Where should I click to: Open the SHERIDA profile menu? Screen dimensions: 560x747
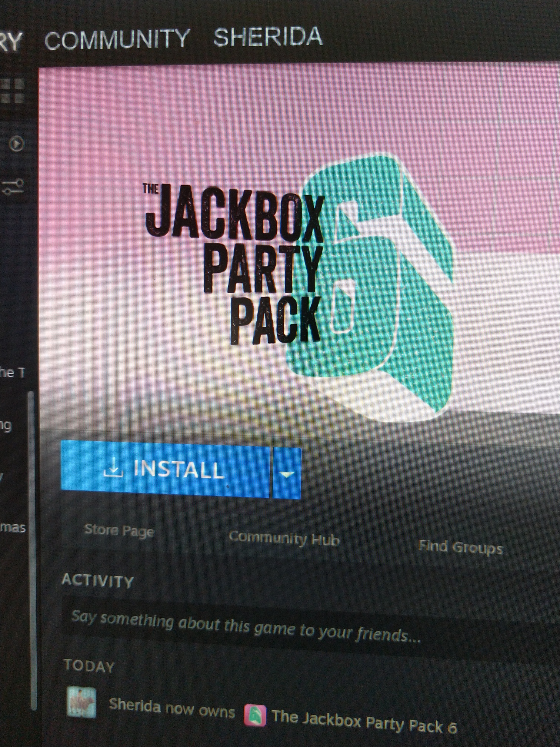pos(268,37)
